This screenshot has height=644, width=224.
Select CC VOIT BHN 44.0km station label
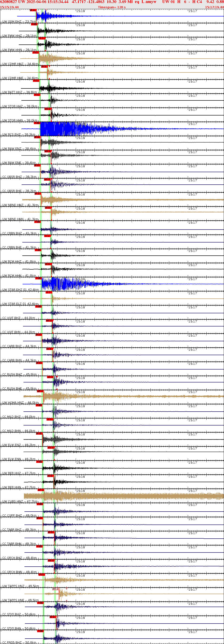pyautogui.click(x=19, y=332)
